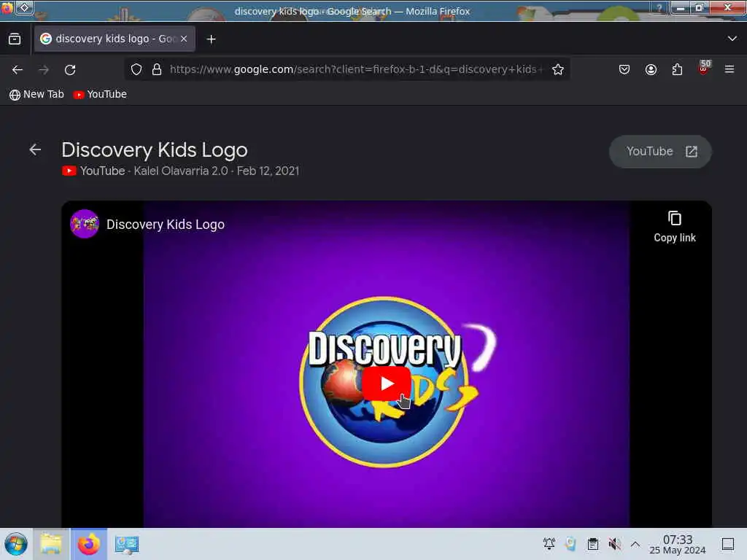Return to results with page back arrow
Screen dimensions: 747x560
pos(35,149)
